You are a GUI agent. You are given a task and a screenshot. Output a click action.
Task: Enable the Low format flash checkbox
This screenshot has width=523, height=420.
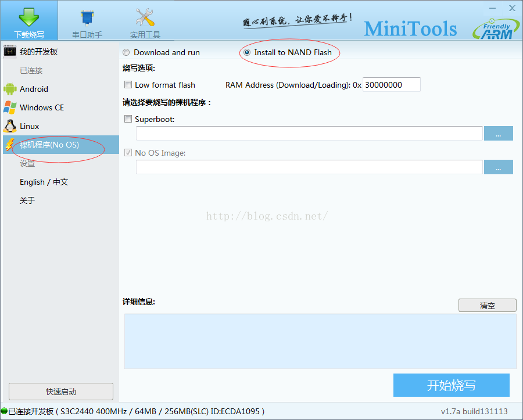point(128,85)
